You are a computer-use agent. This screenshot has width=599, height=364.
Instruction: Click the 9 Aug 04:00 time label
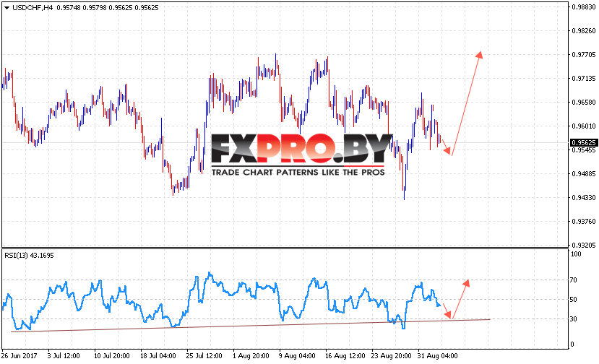(x=297, y=355)
